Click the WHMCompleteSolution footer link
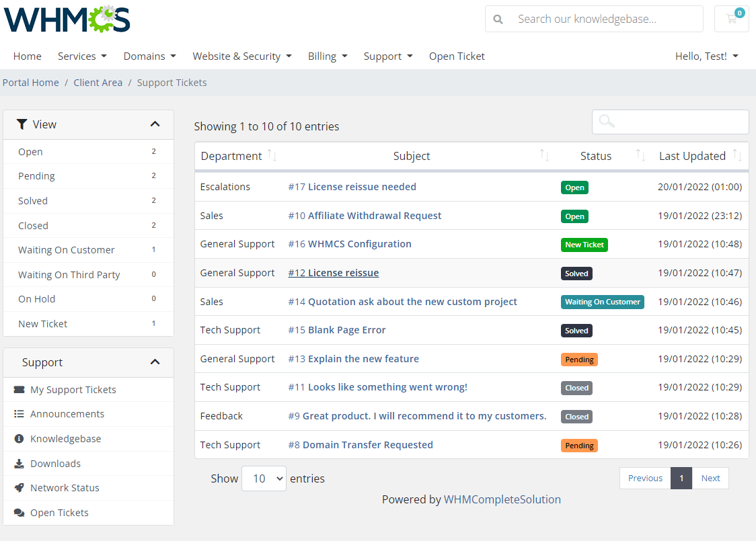This screenshot has width=756, height=541. point(502,499)
